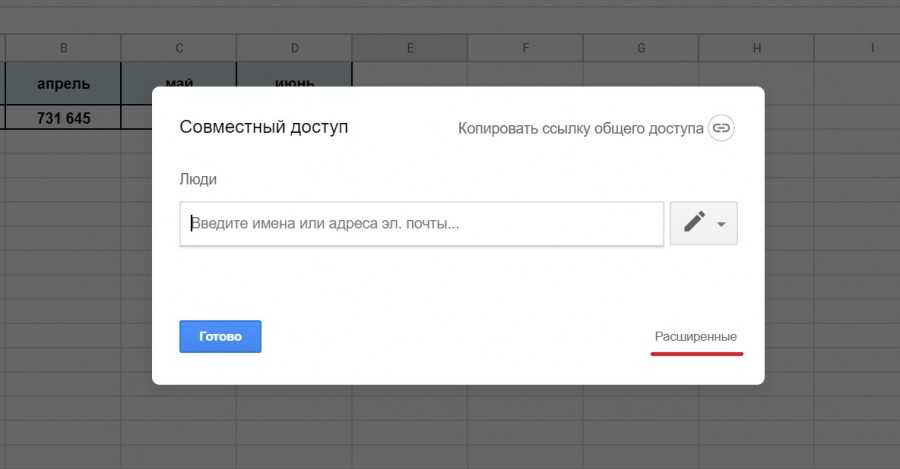Select column G header in spreadsheet

tap(641, 48)
